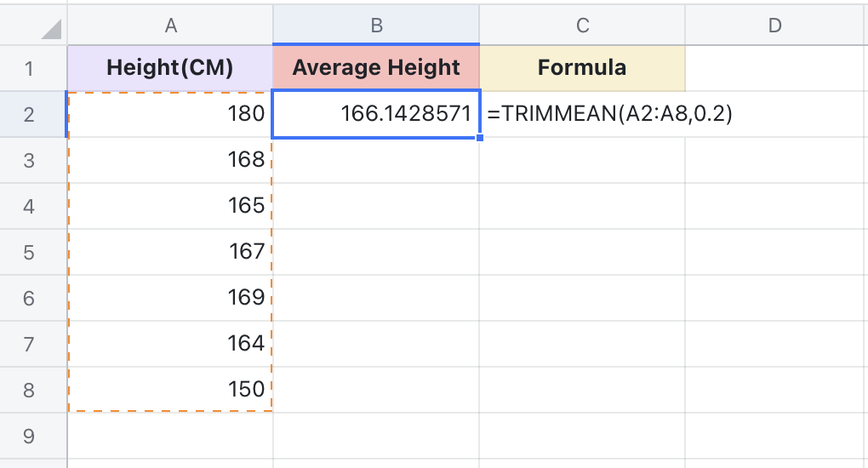Select the Height(CM) header cell
Image resolution: width=868 pixels, height=468 pixels.
170,68
